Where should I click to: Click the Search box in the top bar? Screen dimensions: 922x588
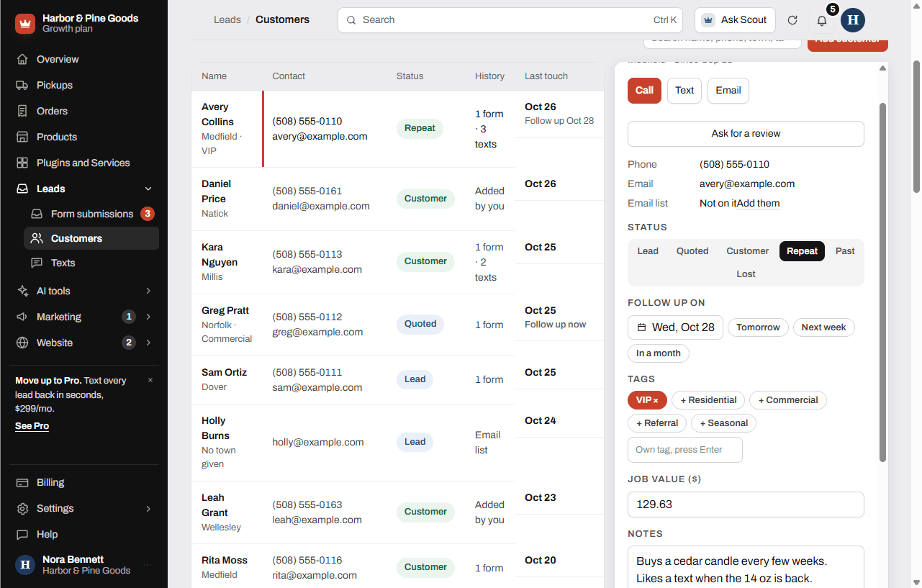click(x=510, y=20)
